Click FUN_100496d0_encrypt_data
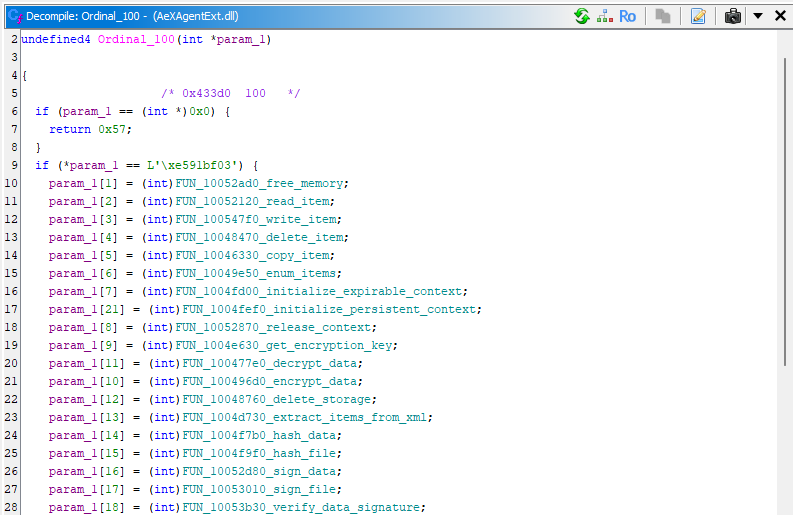 click(x=271, y=381)
